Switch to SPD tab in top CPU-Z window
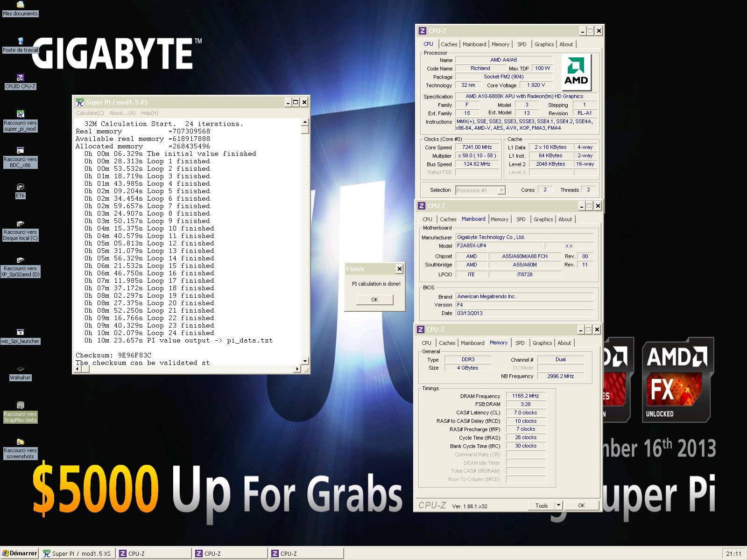 coord(522,44)
